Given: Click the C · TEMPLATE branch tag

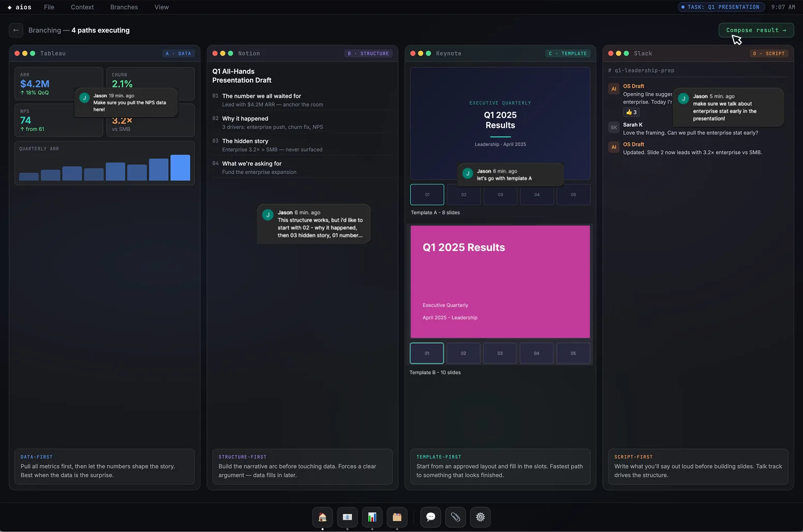Looking at the screenshot, I should [x=568, y=53].
